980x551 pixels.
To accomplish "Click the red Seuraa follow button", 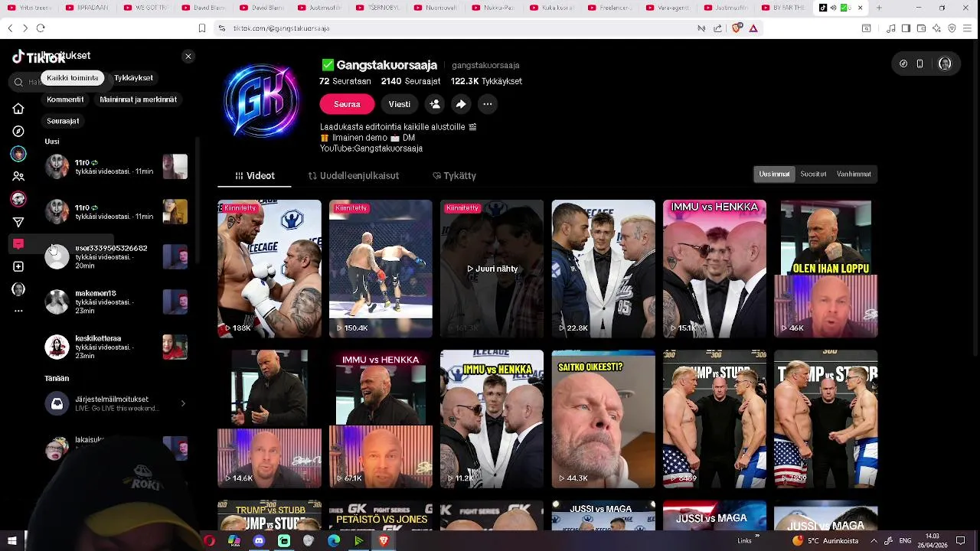I will [x=347, y=104].
